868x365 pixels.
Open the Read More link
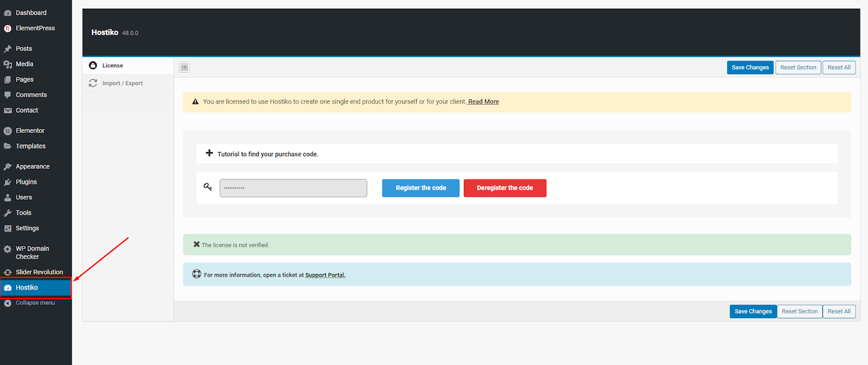coord(483,102)
